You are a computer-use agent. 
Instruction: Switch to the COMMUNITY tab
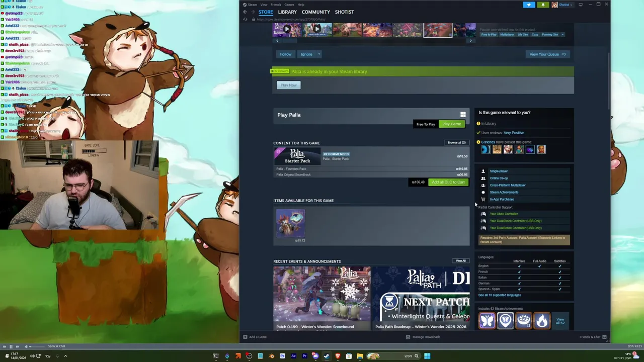(x=316, y=12)
